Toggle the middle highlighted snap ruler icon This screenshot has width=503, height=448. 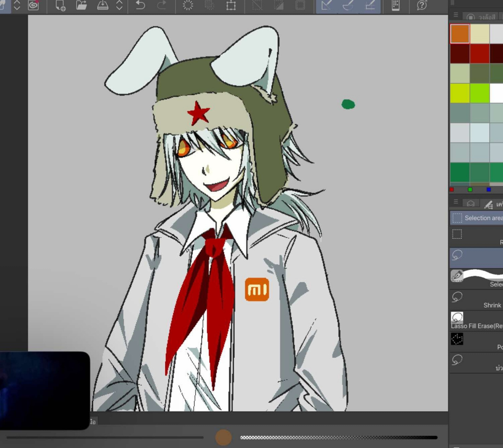[348, 5]
